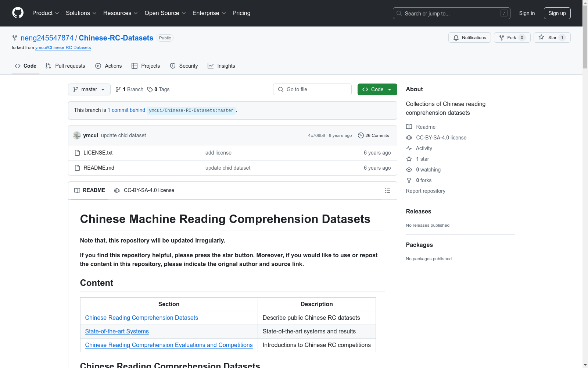588x368 pixels.
Task: Click the fork icon beside the repository name
Action: tap(15, 38)
